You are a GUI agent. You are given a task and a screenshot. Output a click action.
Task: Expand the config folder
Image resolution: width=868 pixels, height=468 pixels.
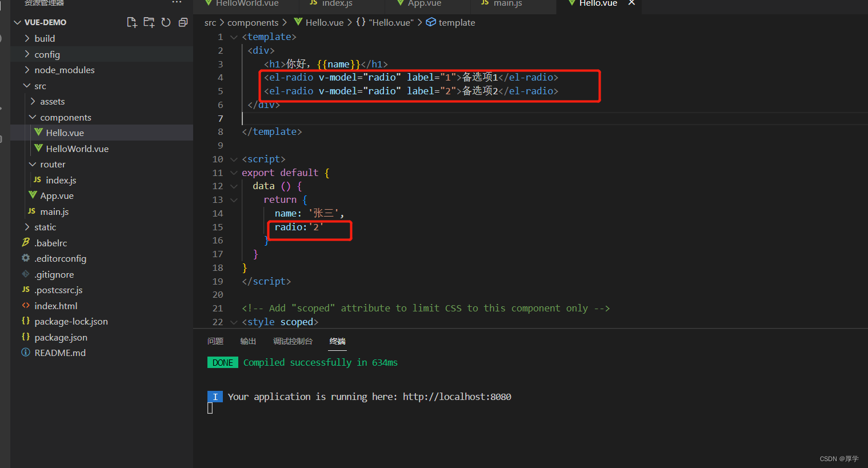click(x=27, y=54)
